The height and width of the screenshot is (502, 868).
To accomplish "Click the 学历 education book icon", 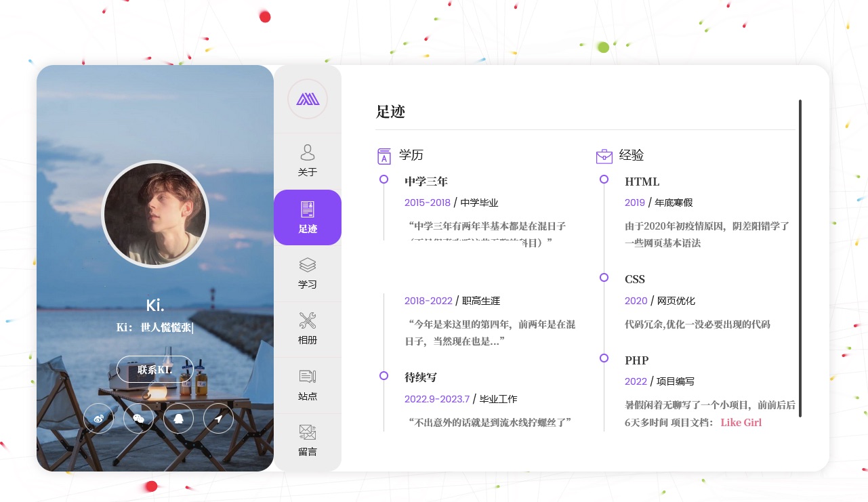I will coord(384,156).
